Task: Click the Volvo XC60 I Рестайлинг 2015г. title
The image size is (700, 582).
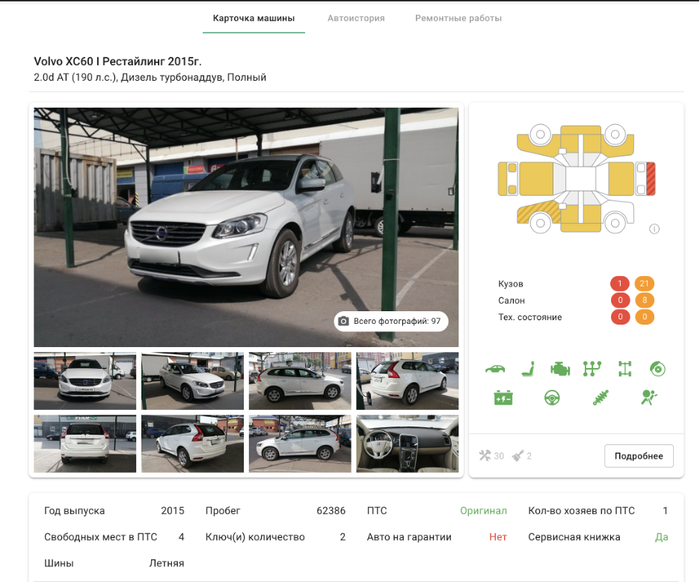Action: point(118,61)
